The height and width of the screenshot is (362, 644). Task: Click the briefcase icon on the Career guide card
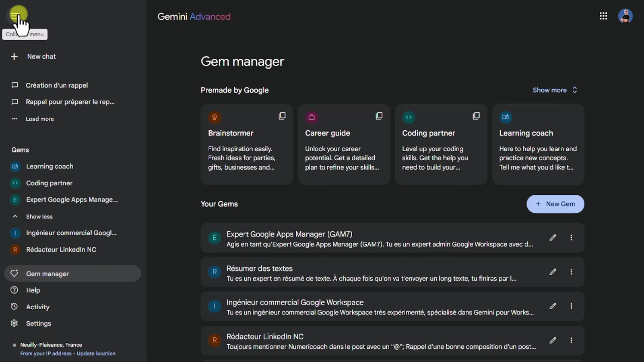point(312,117)
